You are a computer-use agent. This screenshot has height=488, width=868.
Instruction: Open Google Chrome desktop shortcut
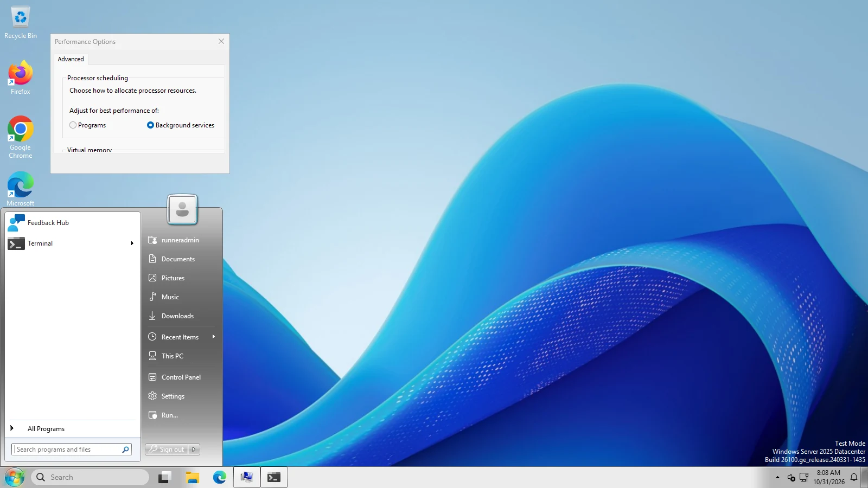[x=21, y=137]
